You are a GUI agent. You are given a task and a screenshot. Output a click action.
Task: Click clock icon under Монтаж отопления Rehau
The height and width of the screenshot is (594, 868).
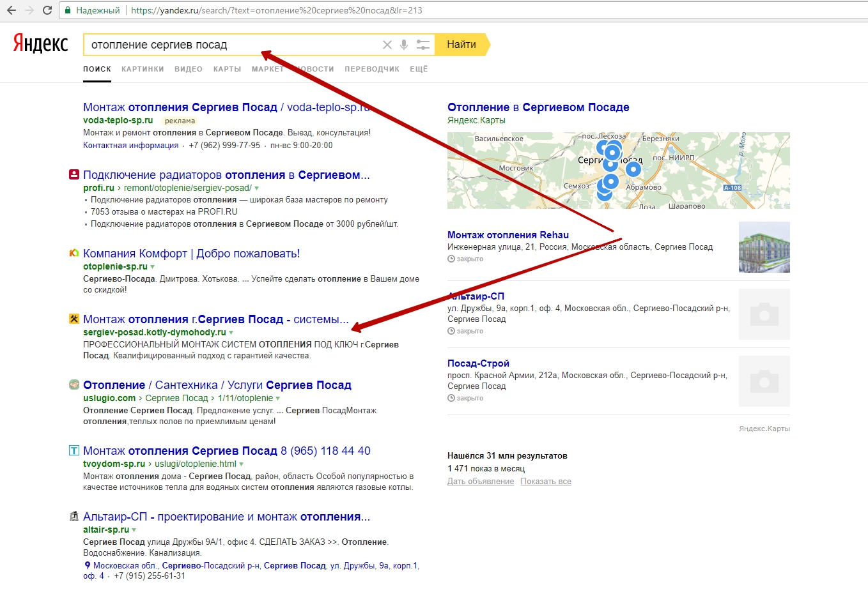pyautogui.click(x=451, y=259)
